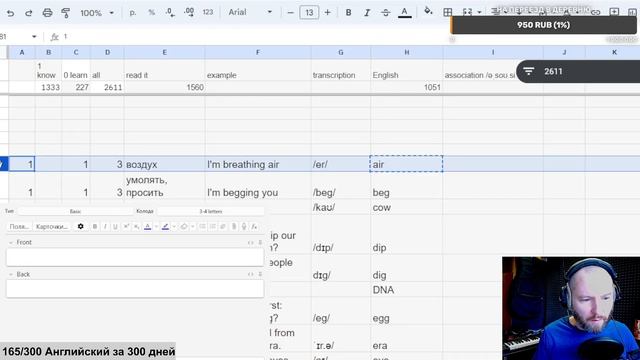Click the merge cells icon
Screen dimensions: 640x360
pos(467,12)
